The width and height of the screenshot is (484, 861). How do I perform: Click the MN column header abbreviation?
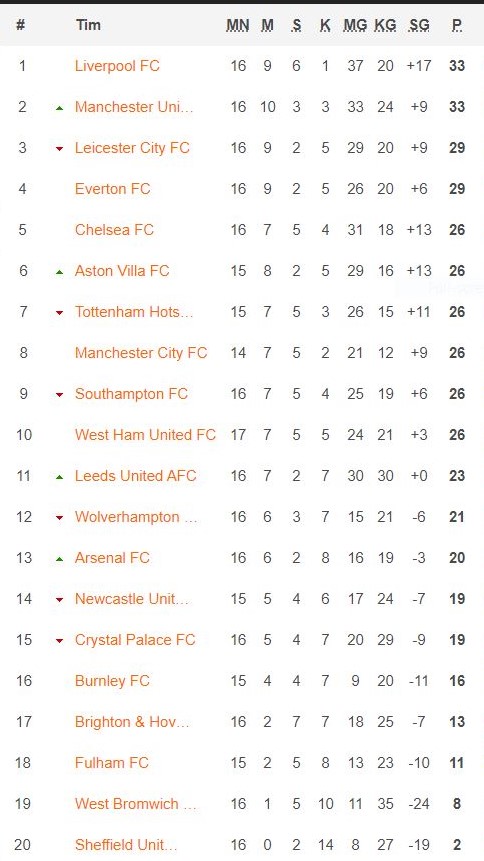click(238, 25)
